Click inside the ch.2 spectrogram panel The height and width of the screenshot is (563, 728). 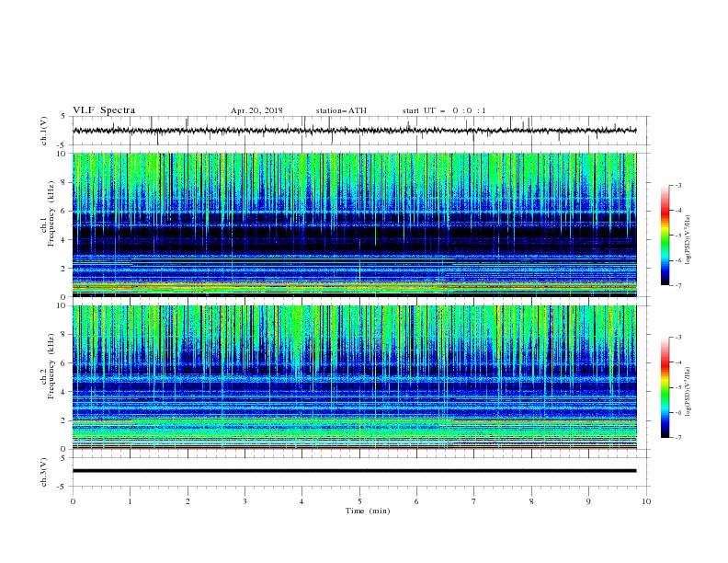354,377
